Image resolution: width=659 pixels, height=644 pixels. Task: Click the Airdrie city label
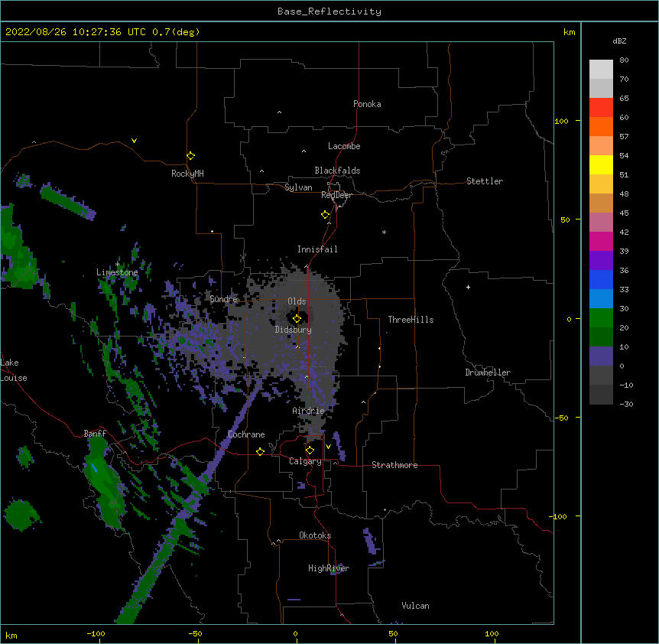pyautogui.click(x=308, y=411)
